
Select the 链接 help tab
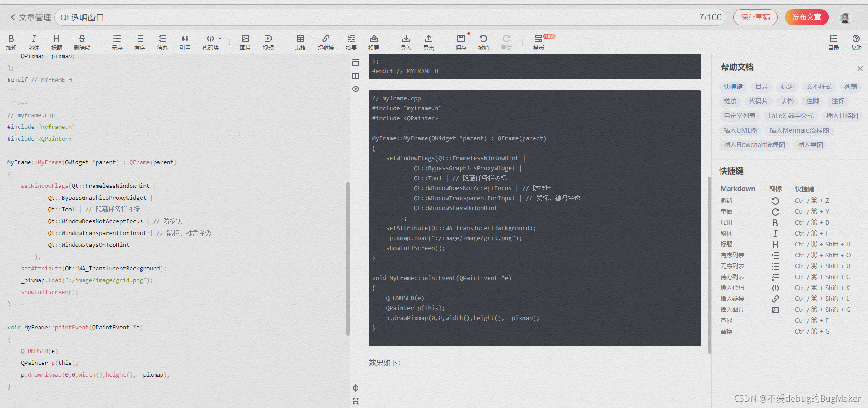pyautogui.click(x=730, y=101)
